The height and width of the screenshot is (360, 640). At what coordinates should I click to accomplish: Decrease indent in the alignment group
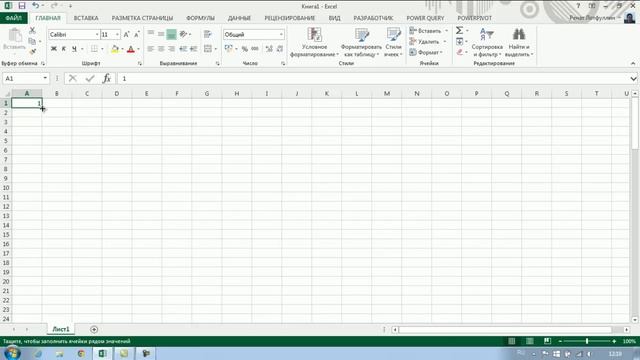tap(183, 49)
